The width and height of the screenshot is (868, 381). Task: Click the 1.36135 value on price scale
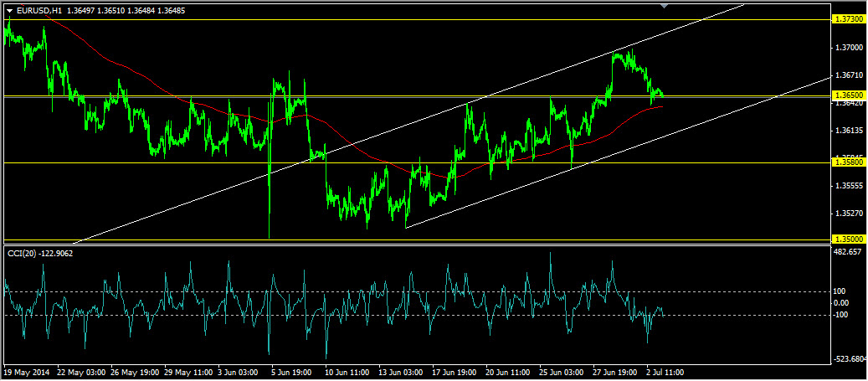850,131
